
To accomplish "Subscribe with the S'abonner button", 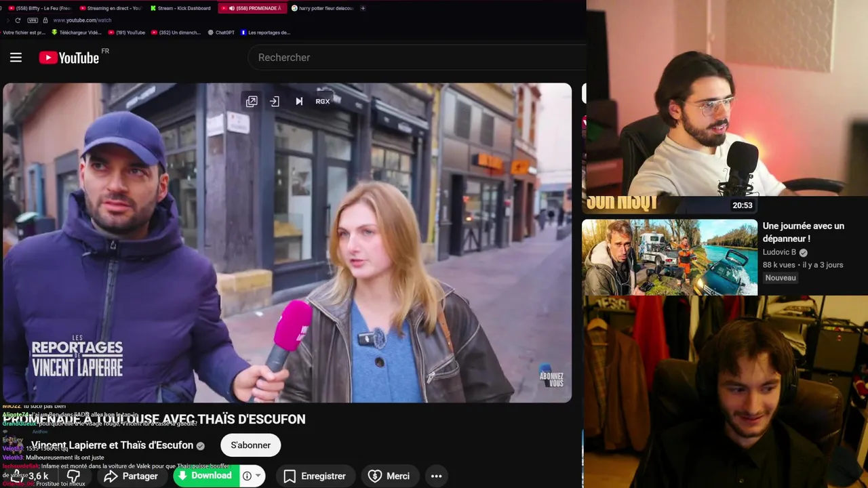I will [250, 445].
